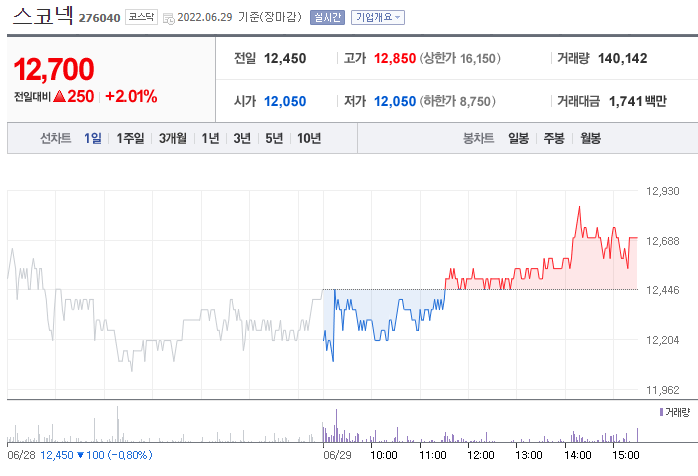Viewport: 698px width, 476px height.
Task: Click the 06/28 closing price 12,450
Action: pos(57,455)
